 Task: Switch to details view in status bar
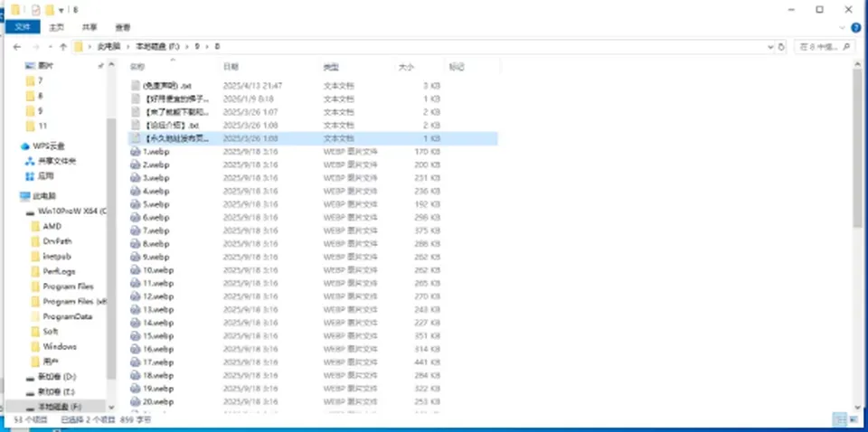(x=838, y=419)
